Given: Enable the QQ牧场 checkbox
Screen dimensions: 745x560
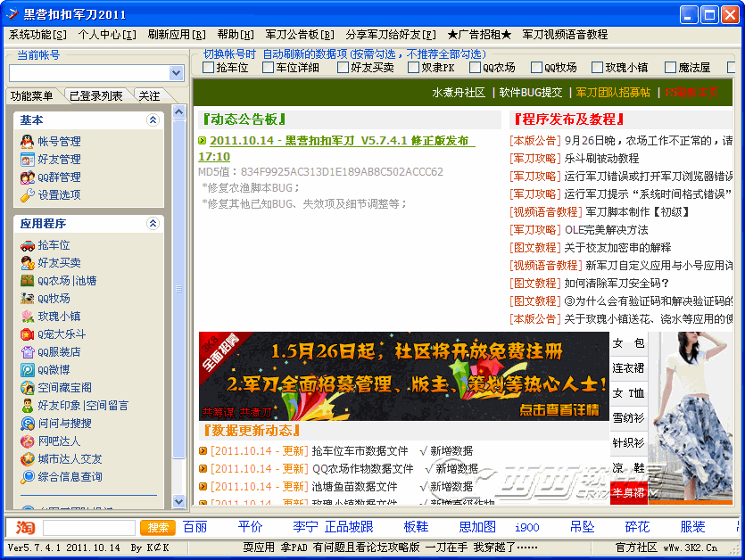Looking at the screenshot, I should coord(536,68).
